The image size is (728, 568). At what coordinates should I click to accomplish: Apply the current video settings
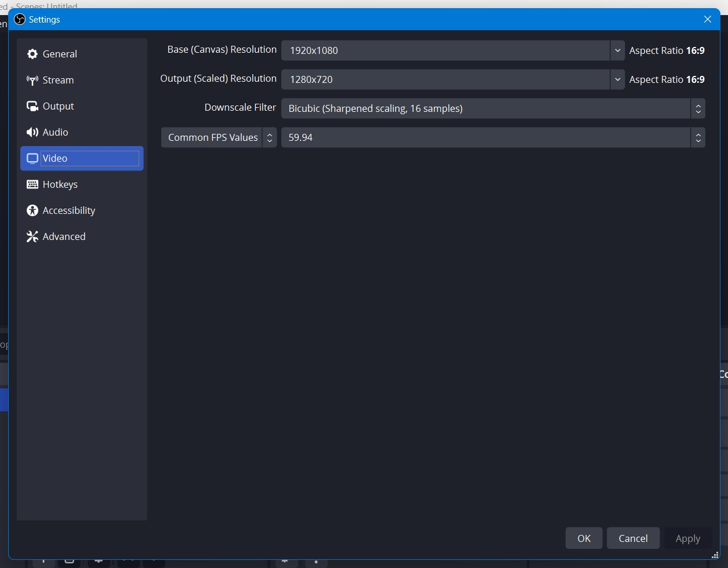(x=687, y=538)
